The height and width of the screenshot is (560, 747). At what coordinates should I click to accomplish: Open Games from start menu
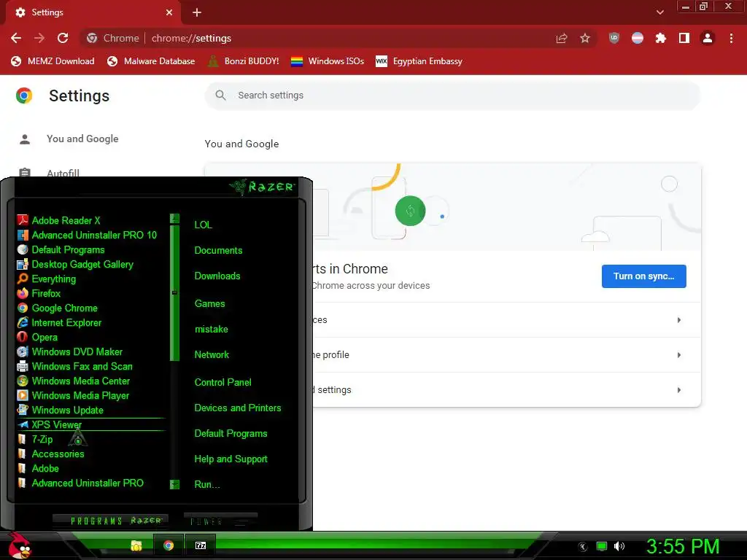tap(209, 304)
